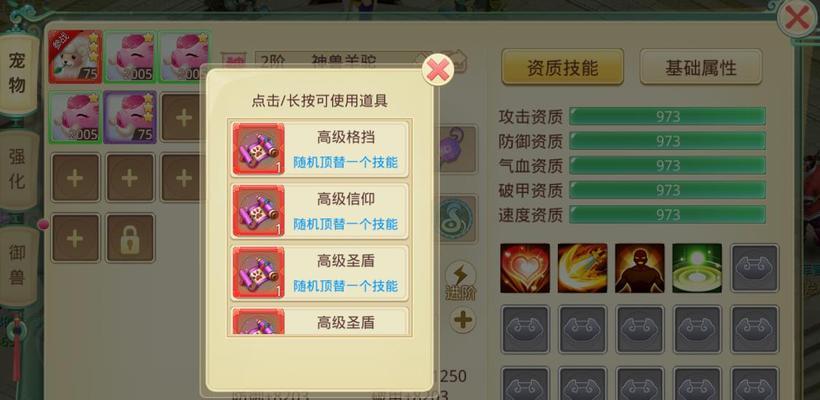Tap the locked pet slot padlock
820x400 pixels.
[x=130, y=238]
